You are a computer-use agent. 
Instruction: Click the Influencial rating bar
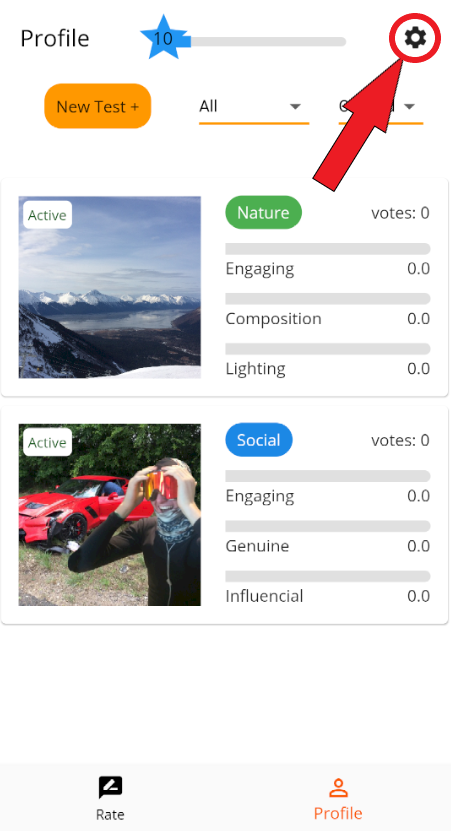coord(328,576)
